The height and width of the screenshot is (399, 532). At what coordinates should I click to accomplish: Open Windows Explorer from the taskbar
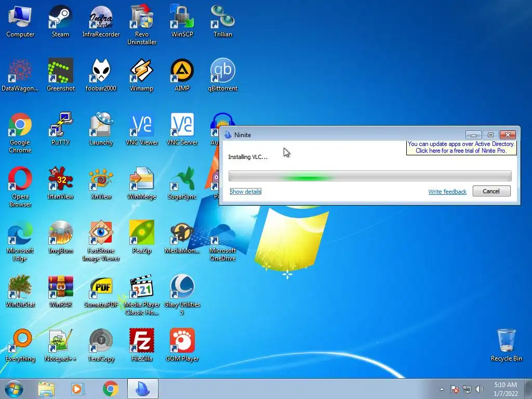tap(46, 389)
